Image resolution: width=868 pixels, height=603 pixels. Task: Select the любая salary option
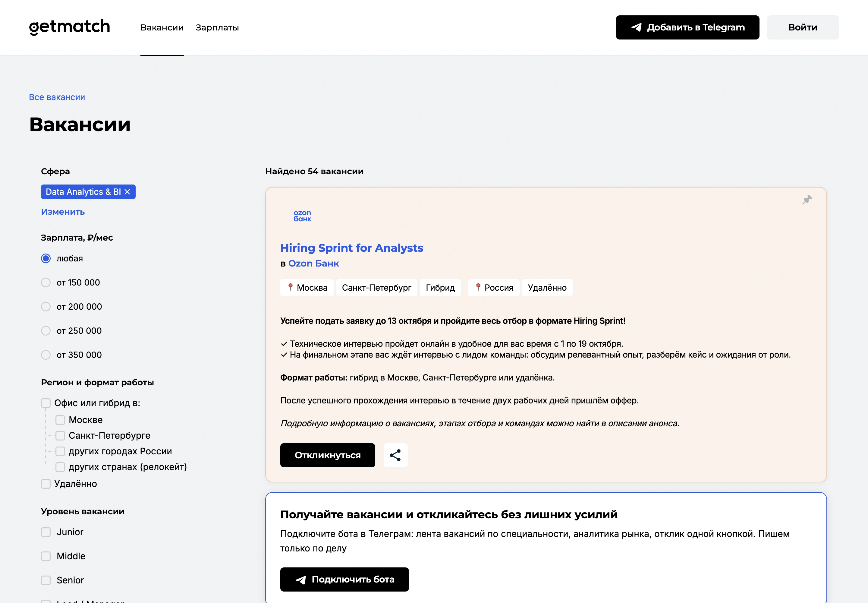46,258
